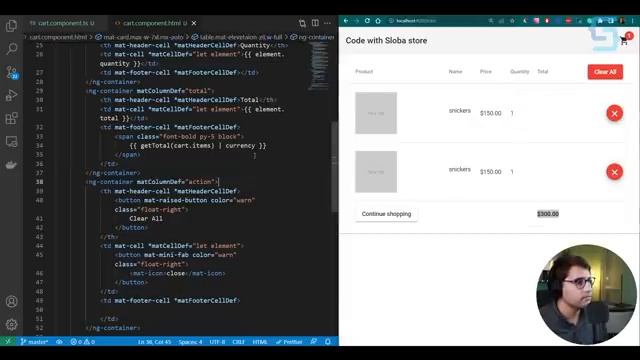
Task: Click the Total column header
Action: 542,71
